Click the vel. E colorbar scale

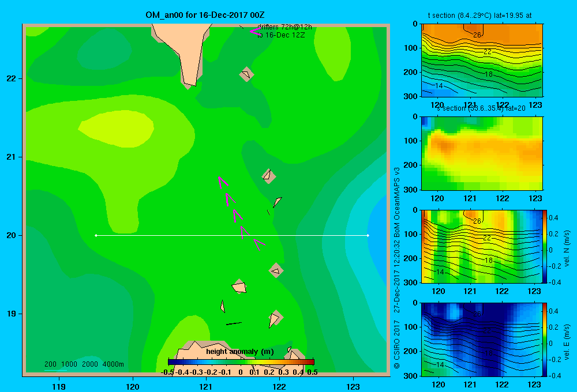545,340
